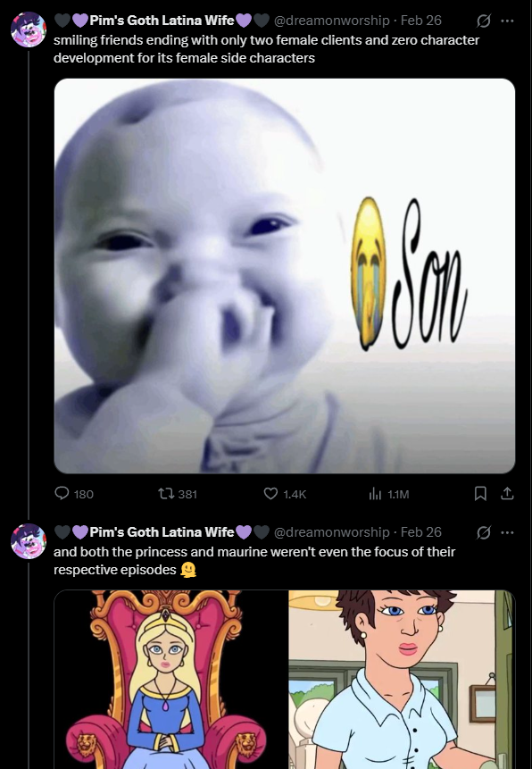Image resolution: width=532 pixels, height=769 pixels.
Task: Open the Grok explain icon on first tweet
Action: tap(484, 21)
